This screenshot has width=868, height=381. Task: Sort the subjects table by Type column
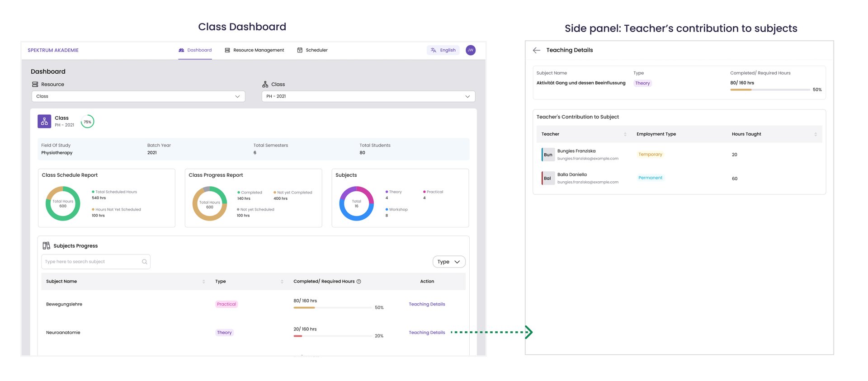(x=282, y=282)
